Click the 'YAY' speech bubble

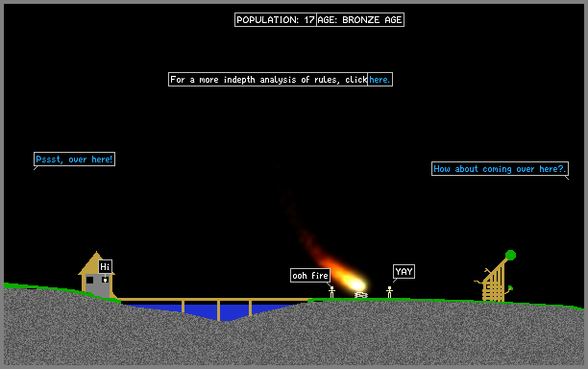pos(404,272)
